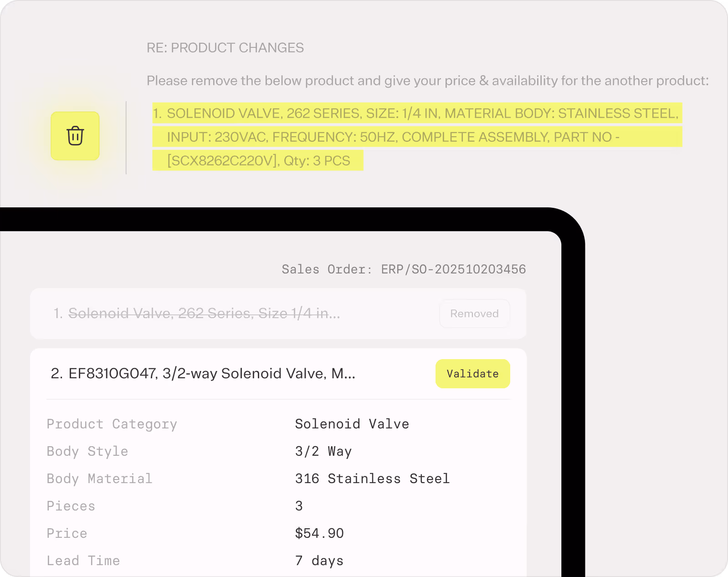Click the highlighted SOLENOID VALVE, 262 SERIES line
Image resolution: width=728 pixels, height=577 pixels.
[417, 113]
